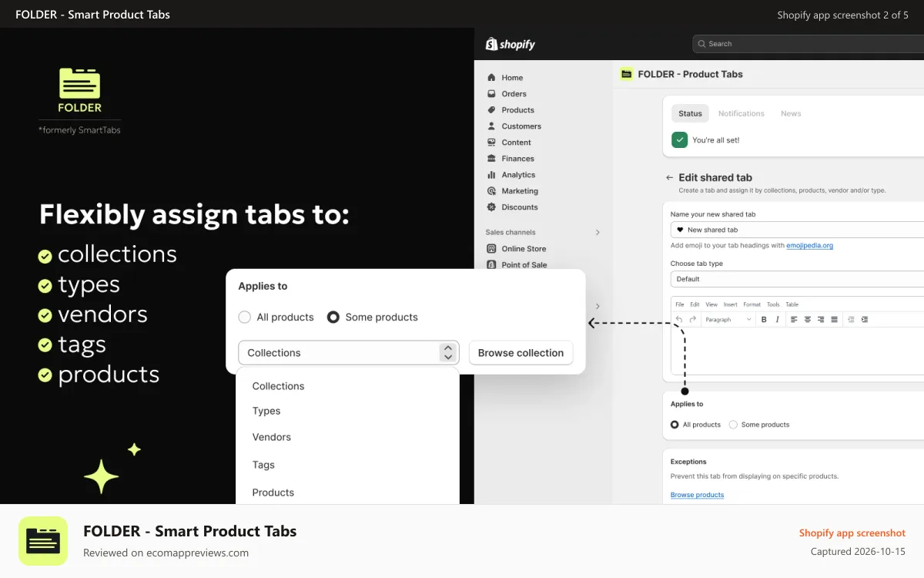Click the FOLDER app icon beside the title
This screenshot has width=924, height=578.
pyautogui.click(x=627, y=74)
